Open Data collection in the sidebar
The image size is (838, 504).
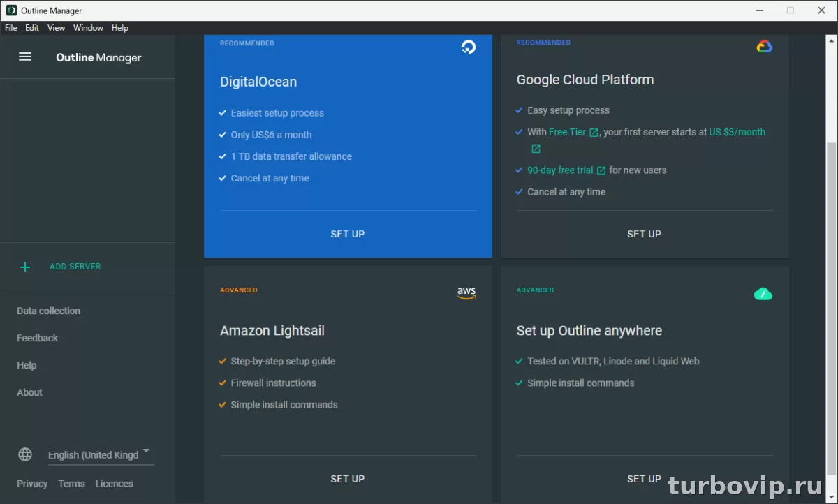tap(48, 311)
